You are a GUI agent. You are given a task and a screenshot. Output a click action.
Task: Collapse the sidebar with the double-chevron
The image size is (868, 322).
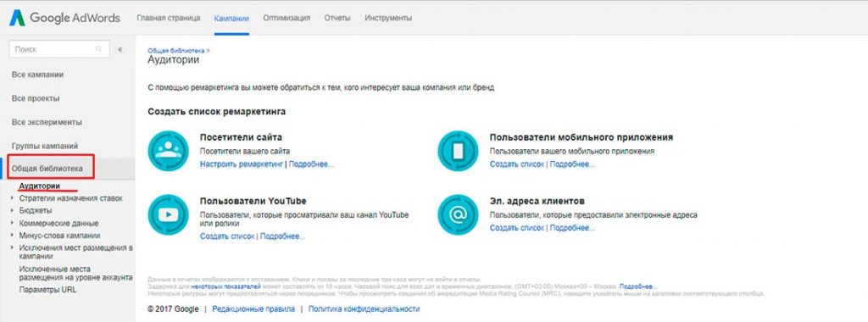click(120, 49)
